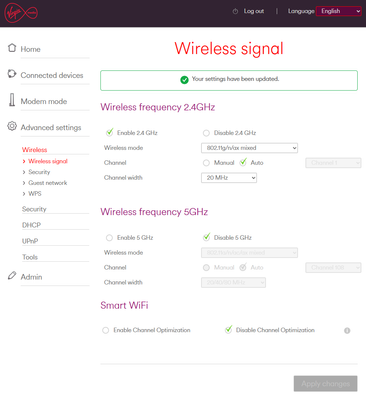The image size is (366, 400).
Task: Click the Home house icon
Action: pyautogui.click(x=12, y=48)
